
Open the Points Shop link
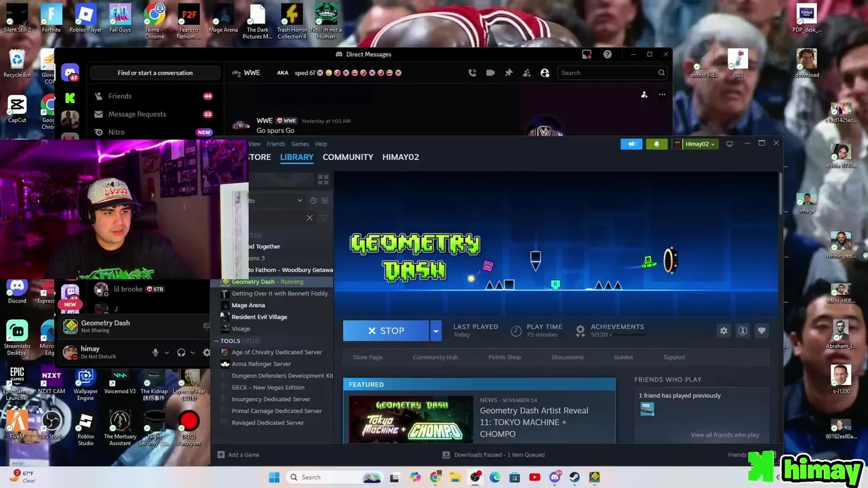click(505, 357)
